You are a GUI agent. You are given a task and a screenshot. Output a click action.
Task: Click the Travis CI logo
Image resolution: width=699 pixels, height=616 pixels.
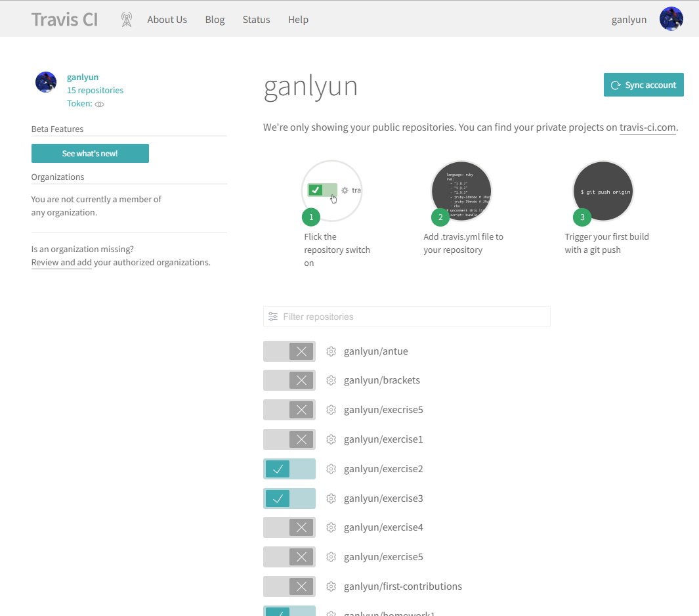64,20
